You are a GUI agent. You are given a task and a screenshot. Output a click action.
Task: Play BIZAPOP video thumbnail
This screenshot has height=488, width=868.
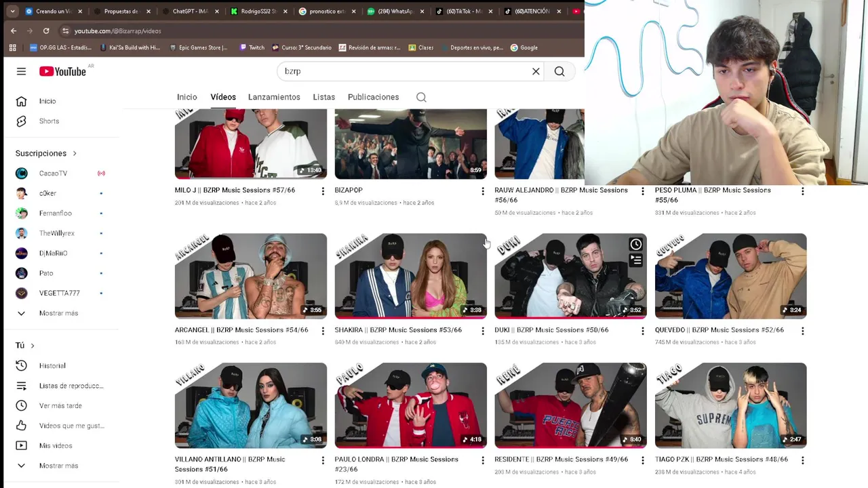(410, 144)
